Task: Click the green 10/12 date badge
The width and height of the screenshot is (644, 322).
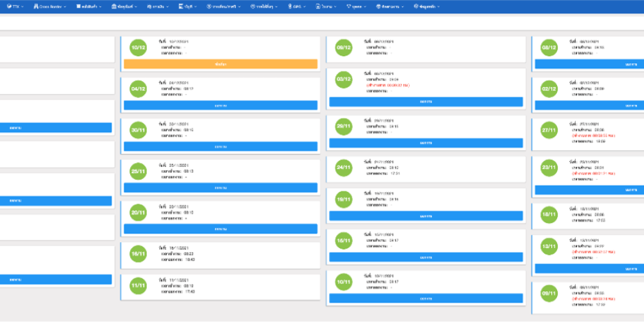Action: click(138, 48)
